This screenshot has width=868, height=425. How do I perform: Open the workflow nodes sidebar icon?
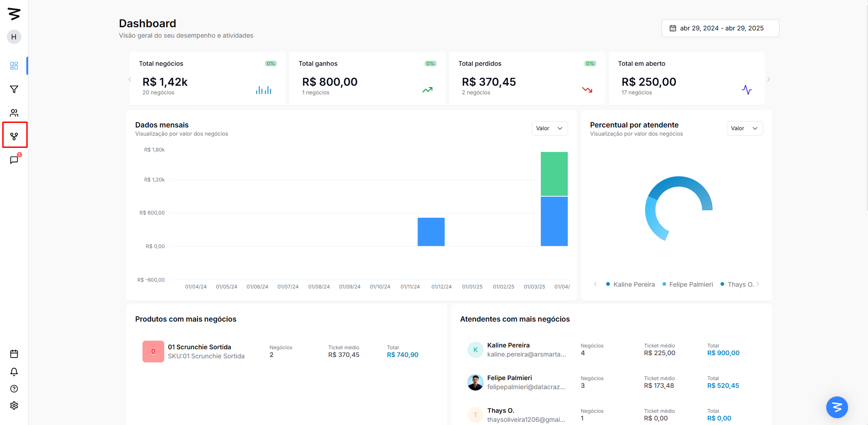coord(14,136)
